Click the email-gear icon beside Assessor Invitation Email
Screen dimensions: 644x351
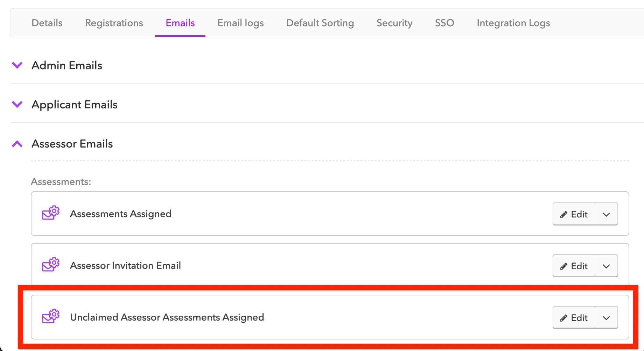(51, 265)
